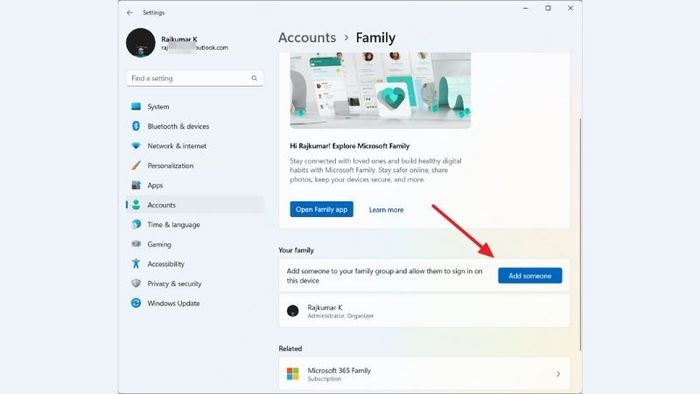Screen dimensions: 700x394
Task: Click 'Hi Rajkumar! Explore Microsoft Family' heading
Action: [350, 146]
